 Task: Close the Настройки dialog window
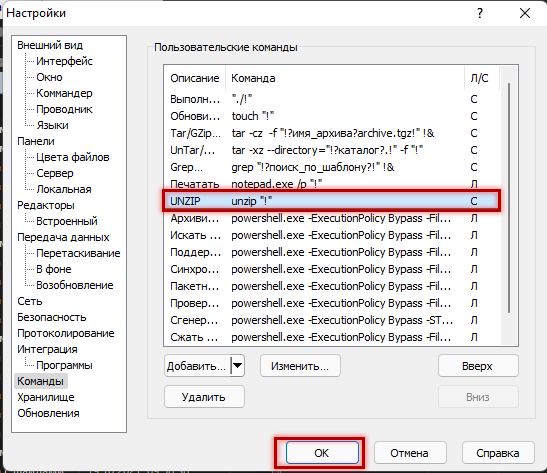click(525, 13)
